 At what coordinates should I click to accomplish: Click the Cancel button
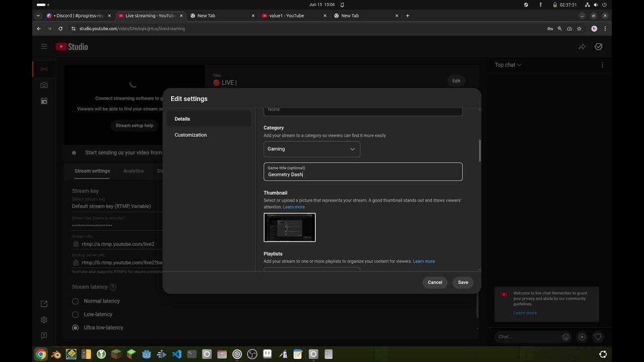[435, 283]
